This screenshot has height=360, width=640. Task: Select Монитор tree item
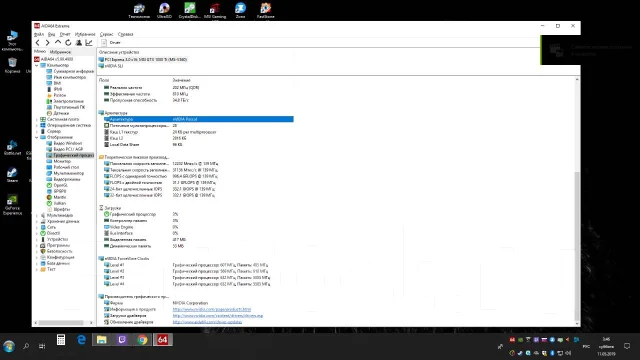tap(59, 161)
